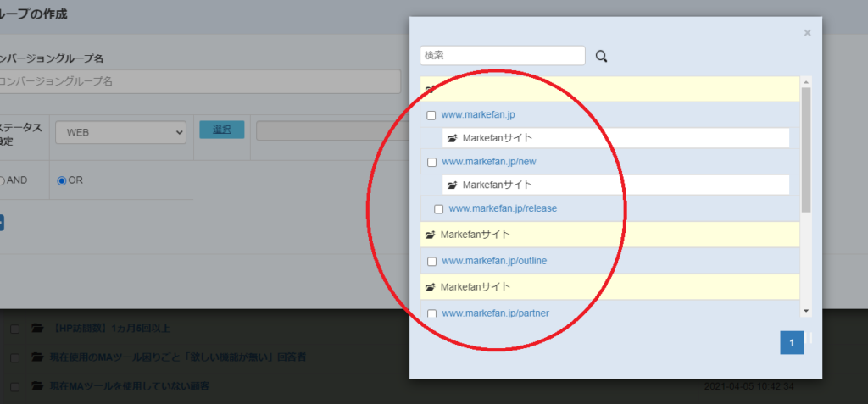Click the folder icon beside 【HP訪問数】1カ月5回以上
This screenshot has height=404, width=868.
click(37, 329)
